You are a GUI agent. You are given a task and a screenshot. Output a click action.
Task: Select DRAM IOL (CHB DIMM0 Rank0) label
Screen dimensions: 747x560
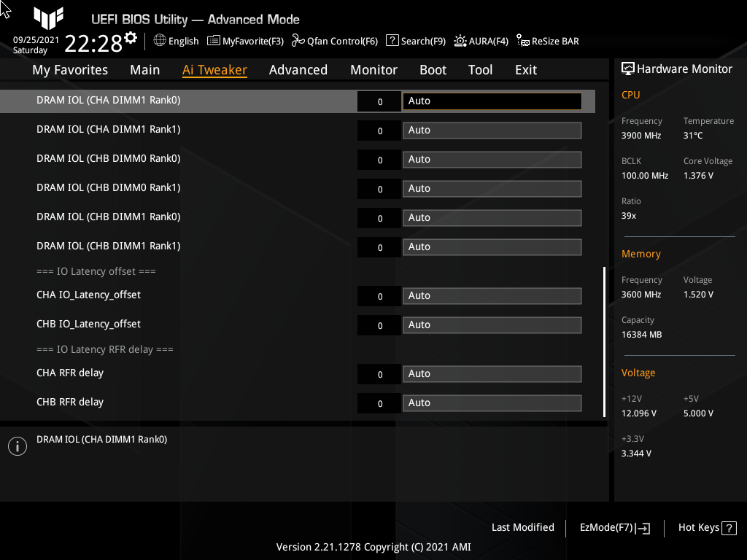109,158
